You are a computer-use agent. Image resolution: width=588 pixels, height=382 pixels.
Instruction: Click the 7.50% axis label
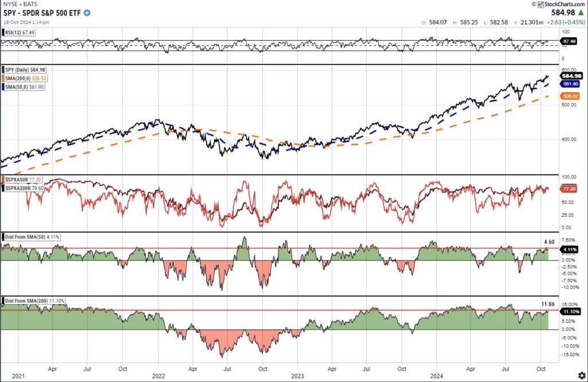coord(568,240)
